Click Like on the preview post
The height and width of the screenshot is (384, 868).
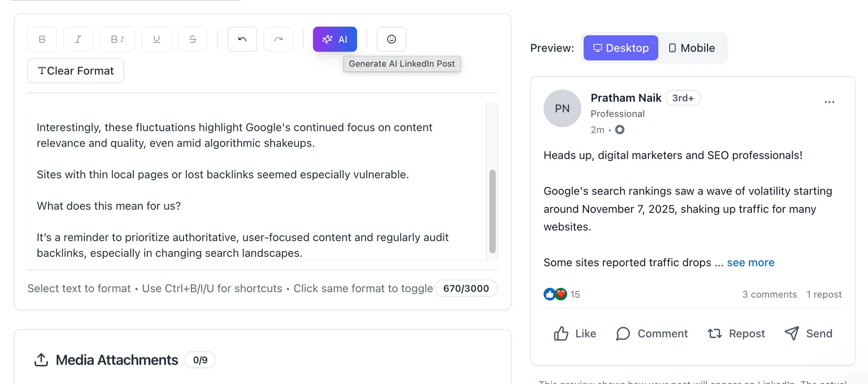pyautogui.click(x=575, y=334)
